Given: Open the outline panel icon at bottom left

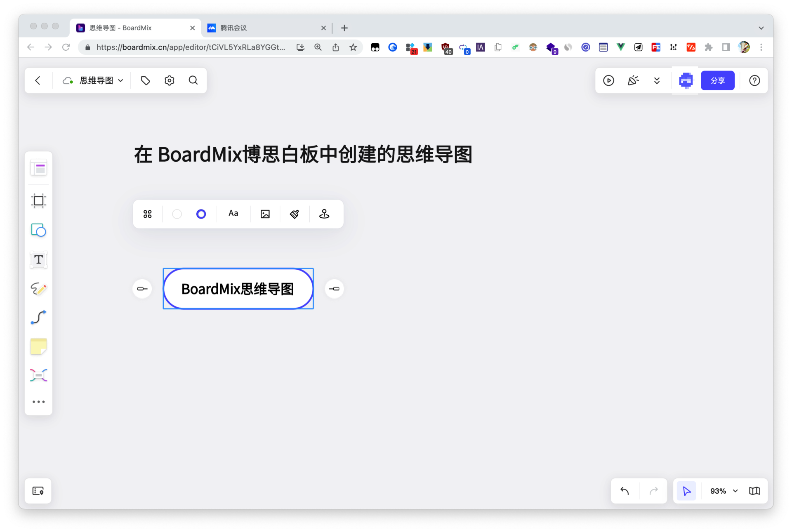Looking at the screenshot, I should 38,491.
